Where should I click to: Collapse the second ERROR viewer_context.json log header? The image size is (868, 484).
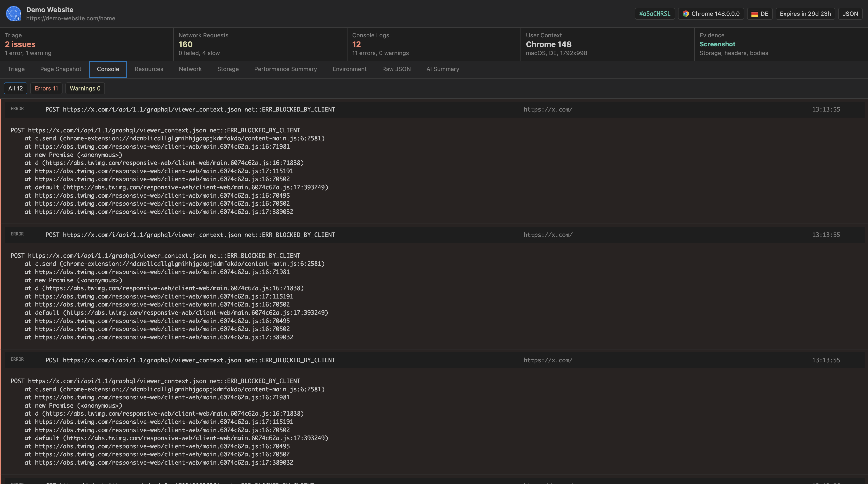tap(435, 235)
